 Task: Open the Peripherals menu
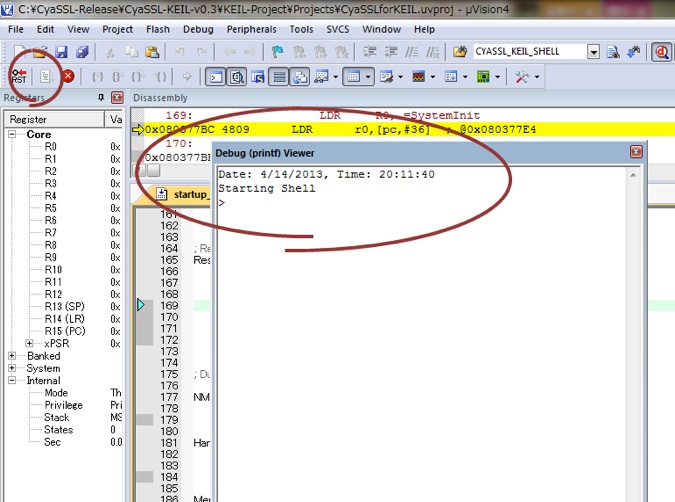point(251,29)
